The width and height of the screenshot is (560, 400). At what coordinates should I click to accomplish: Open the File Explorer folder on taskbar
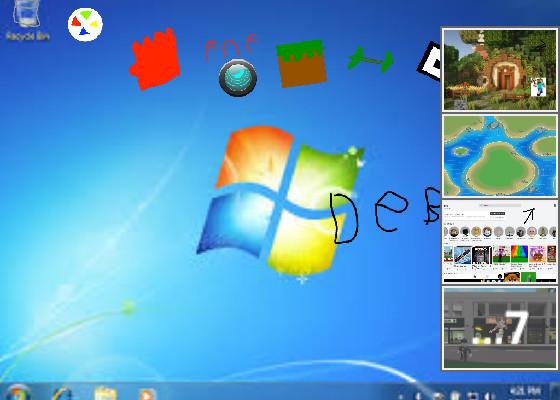106,394
